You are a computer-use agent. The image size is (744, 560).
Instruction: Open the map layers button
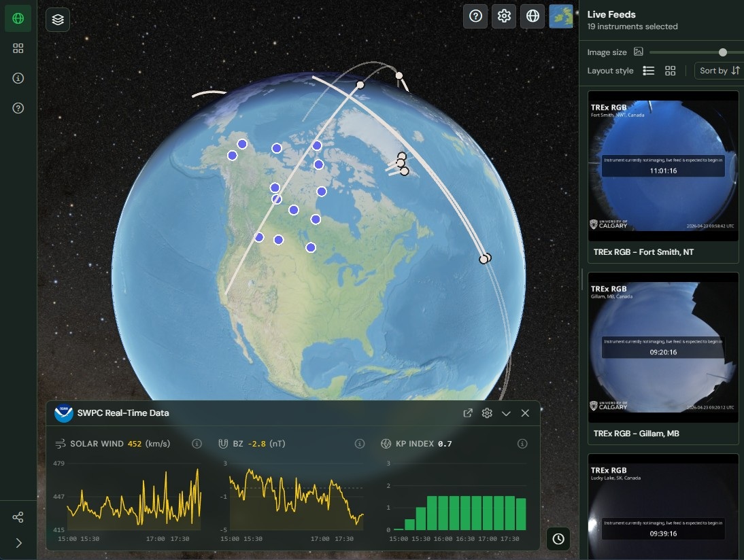click(58, 20)
